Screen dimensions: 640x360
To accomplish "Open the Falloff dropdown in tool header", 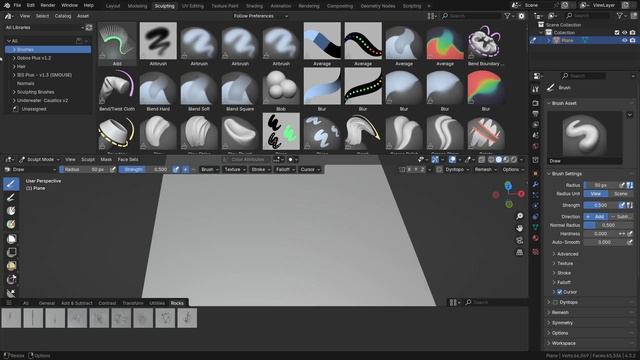I will coord(284,169).
